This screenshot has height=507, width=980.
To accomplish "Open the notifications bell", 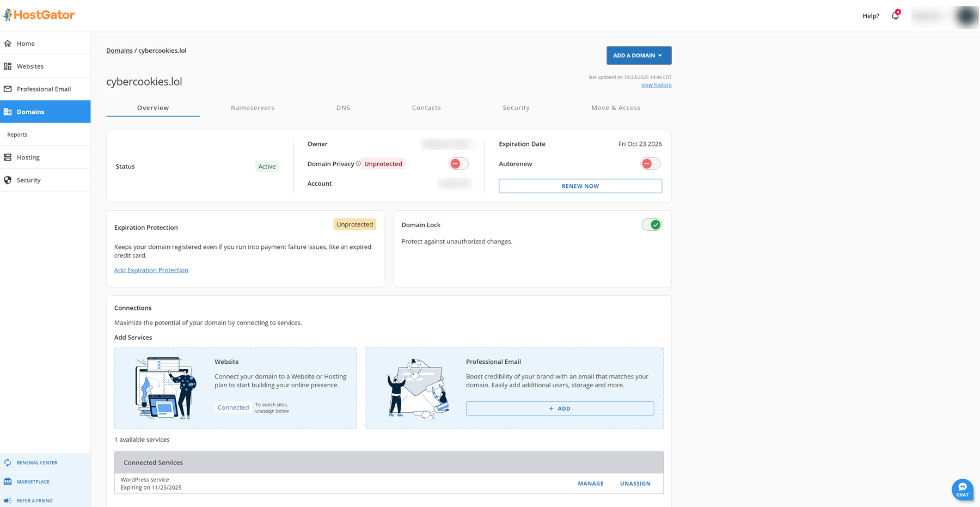I will (x=895, y=16).
